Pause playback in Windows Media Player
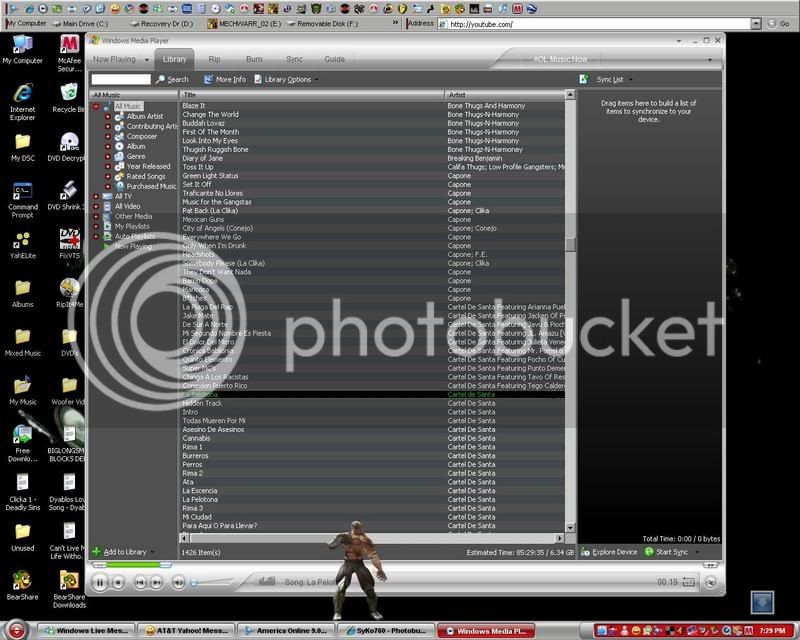 100,582
